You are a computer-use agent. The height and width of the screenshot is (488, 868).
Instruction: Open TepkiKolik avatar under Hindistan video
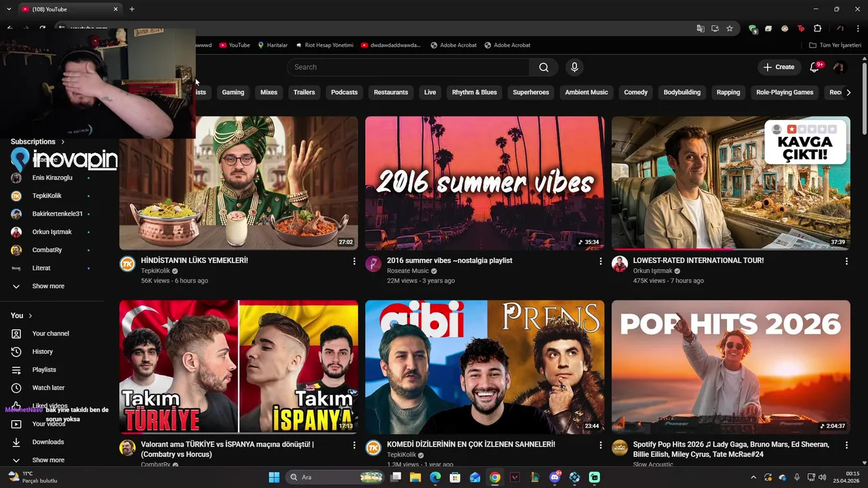pos(127,264)
